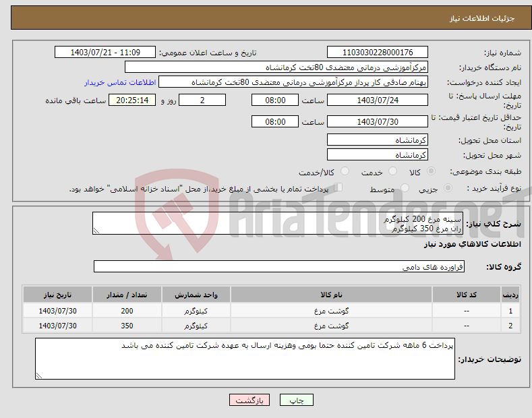Click the نام کالا column header

pyautogui.click(x=331, y=295)
